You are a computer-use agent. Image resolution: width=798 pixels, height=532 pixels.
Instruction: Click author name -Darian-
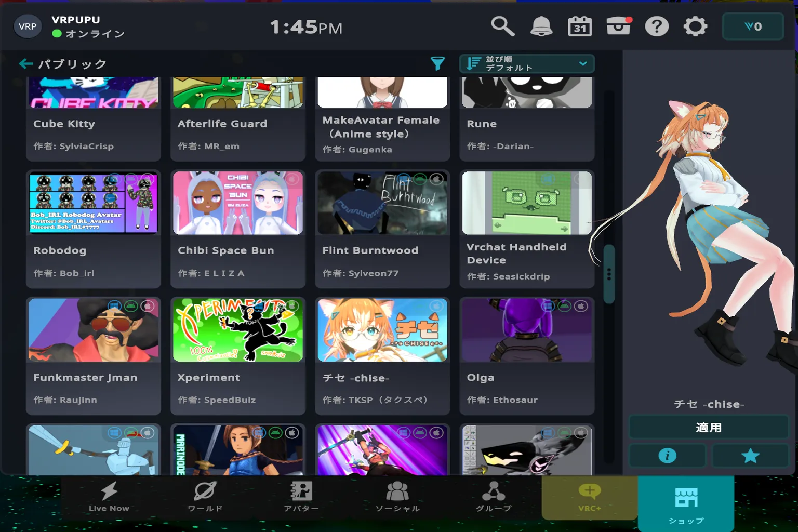[513, 146]
